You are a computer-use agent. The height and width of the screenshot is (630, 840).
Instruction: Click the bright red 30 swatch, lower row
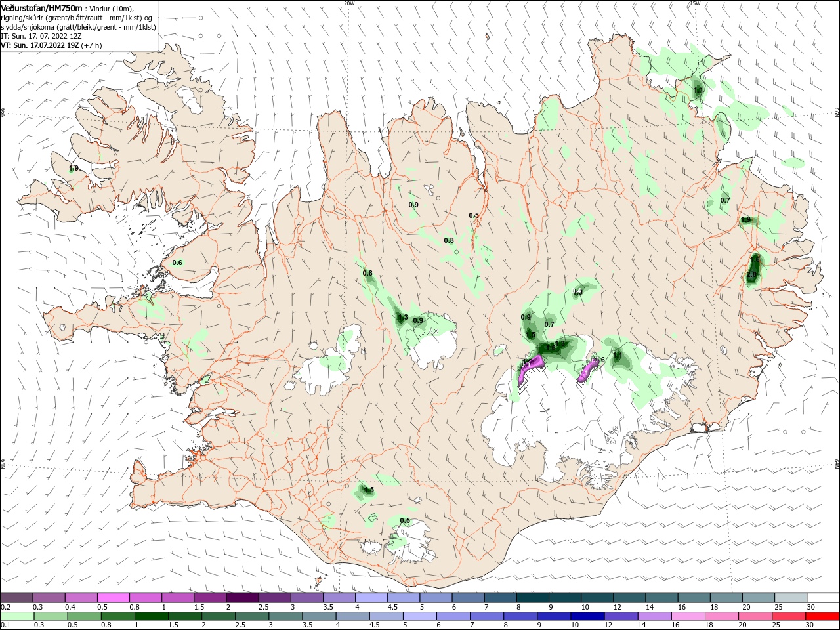click(823, 616)
